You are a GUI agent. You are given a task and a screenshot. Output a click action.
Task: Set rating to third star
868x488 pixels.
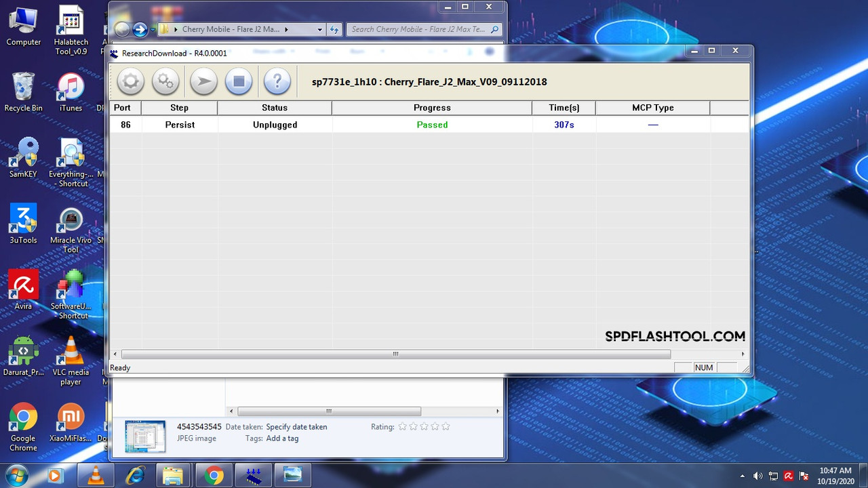click(424, 427)
